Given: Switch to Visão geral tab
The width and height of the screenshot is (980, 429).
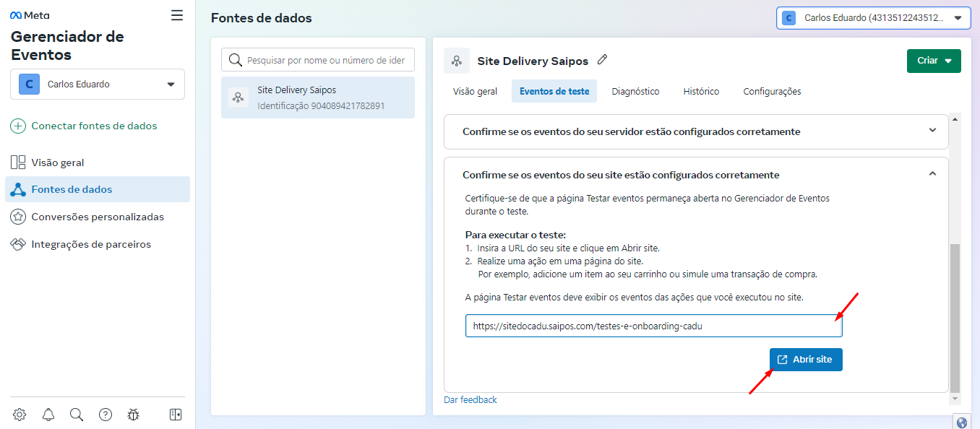Looking at the screenshot, I should coord(475,92).
